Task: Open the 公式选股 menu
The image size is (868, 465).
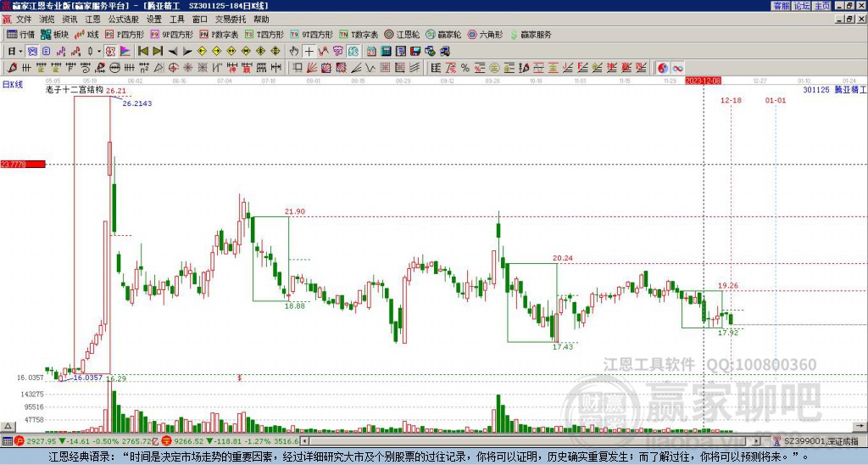Action: coord(124,20)
